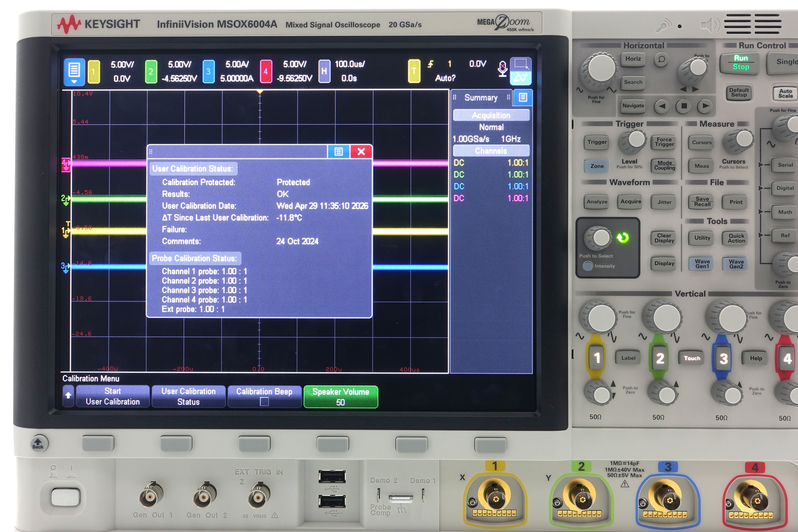Image resolution: width=798 pixels, height=532 pixels.
Task: Open the Summary sidebar menu icon
Action: 523,97
